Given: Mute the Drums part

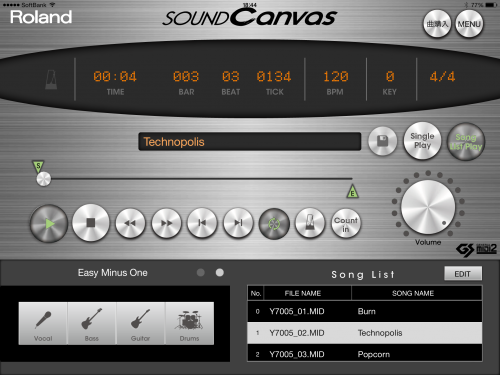Looking at the screenshot, I should (x=189, y=323).
